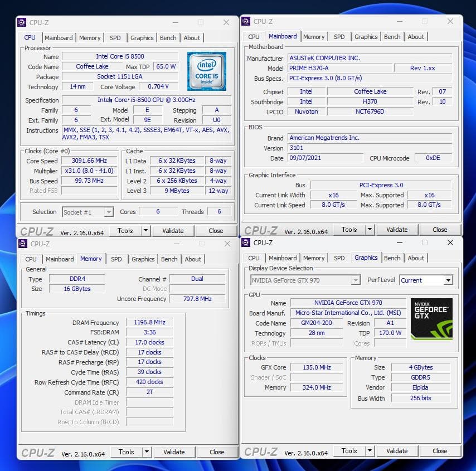The height and width of the screenshot is (471, 476).
Task: Open the Bench tab in the Graphics window
Action: 392,258
